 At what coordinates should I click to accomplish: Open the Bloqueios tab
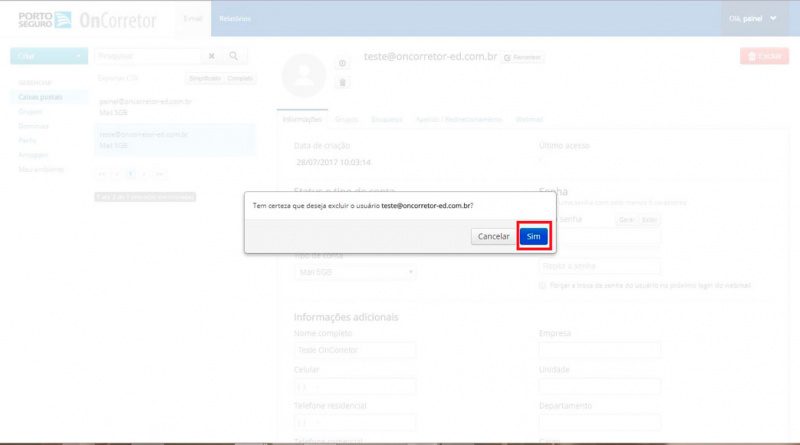(387, 119)
